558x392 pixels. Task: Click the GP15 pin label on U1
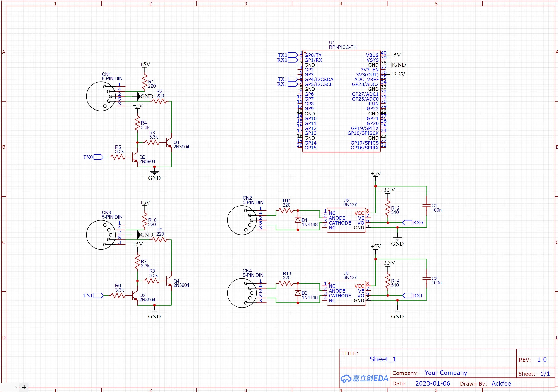tap(311, 148)
